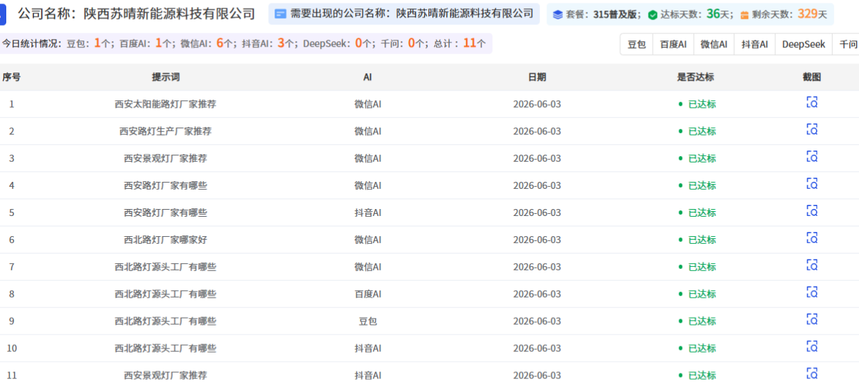
Task: Click 百度AI cell in row 8
Action: [368, 294]
